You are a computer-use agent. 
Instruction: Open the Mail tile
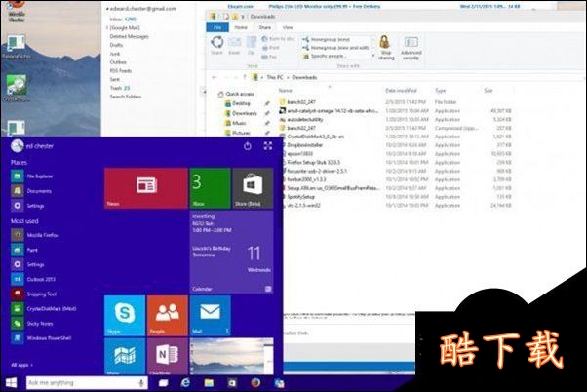pos(211,316)
